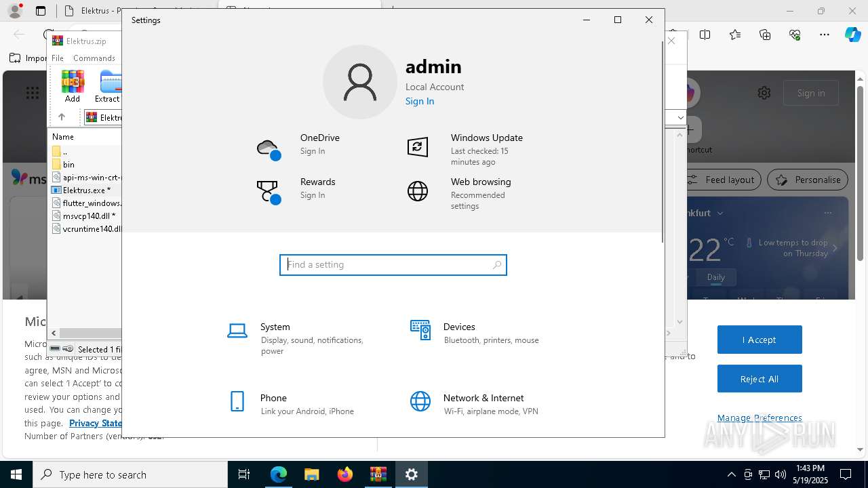Select Daily weather tab
Screen dimensions: 868x488
click(x=716, y=277)
